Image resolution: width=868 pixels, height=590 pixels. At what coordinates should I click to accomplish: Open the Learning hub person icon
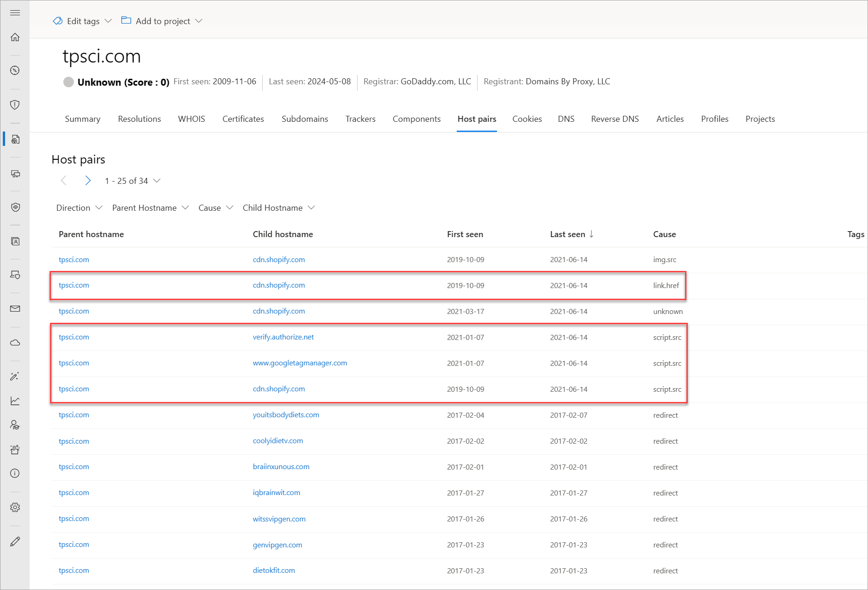click(15, 425)
